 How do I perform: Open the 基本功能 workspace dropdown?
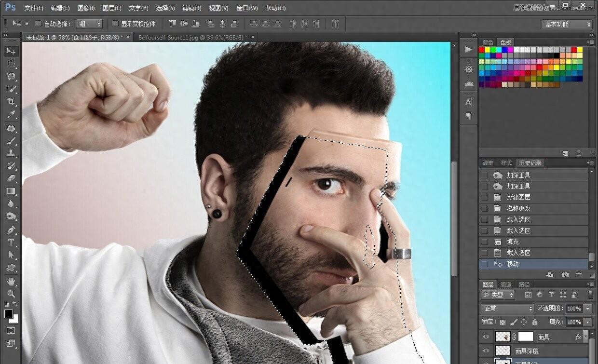(x=567, y=24)
